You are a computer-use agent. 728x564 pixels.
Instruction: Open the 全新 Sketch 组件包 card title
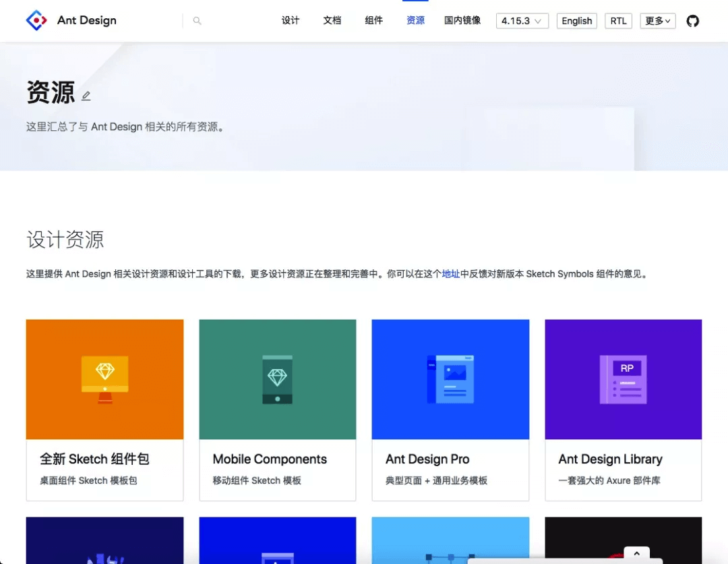click(x=95, y=459)
